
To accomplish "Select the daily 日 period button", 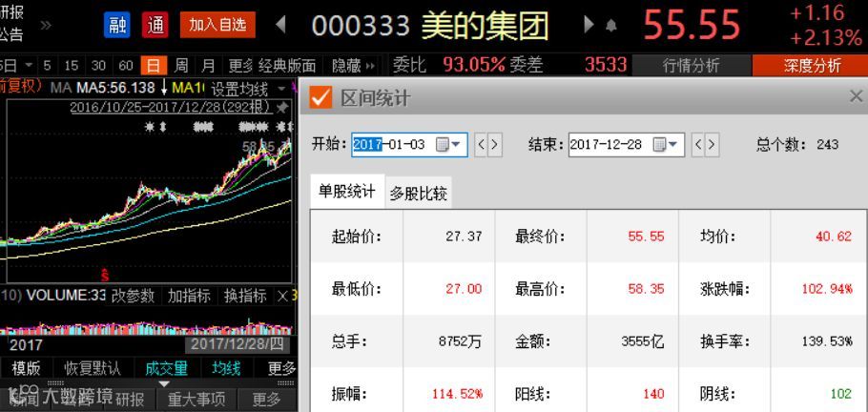I will tap(154, 66).
